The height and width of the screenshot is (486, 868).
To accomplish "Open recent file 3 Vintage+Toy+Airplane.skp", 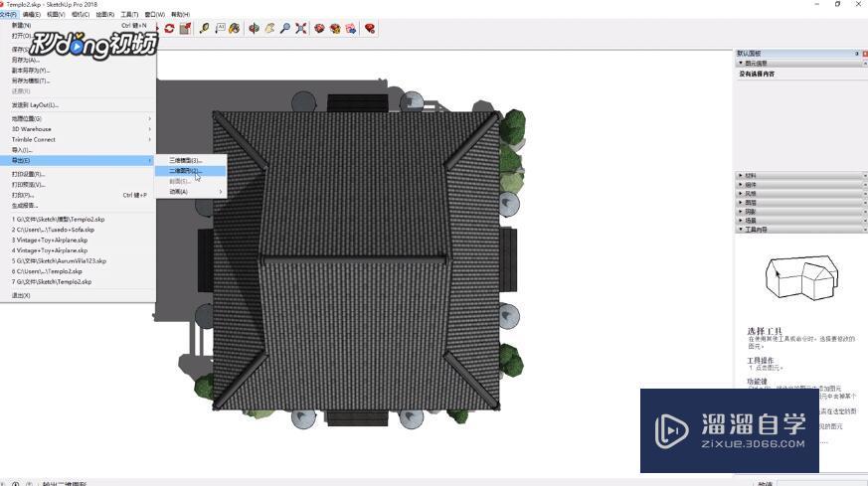I will 79,241.
